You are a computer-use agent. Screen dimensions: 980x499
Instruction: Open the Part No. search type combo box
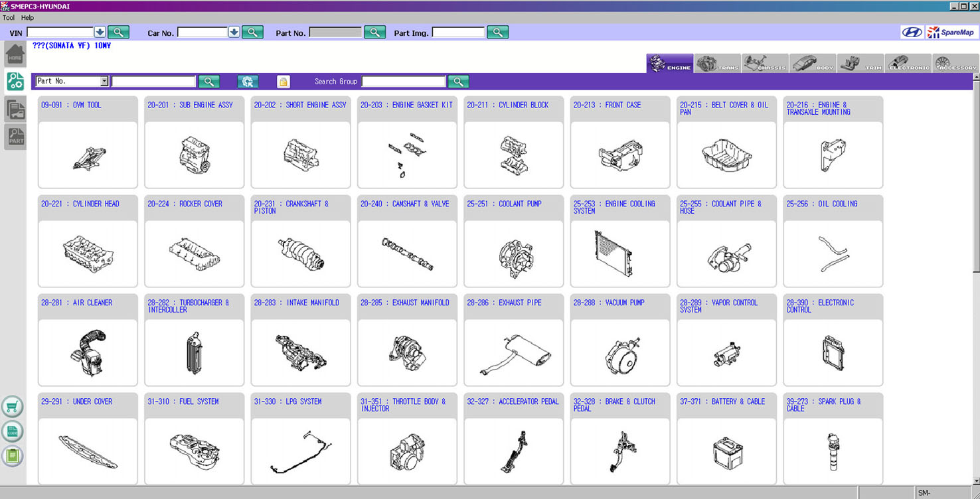pyautogui.click(x=72, y=81)
